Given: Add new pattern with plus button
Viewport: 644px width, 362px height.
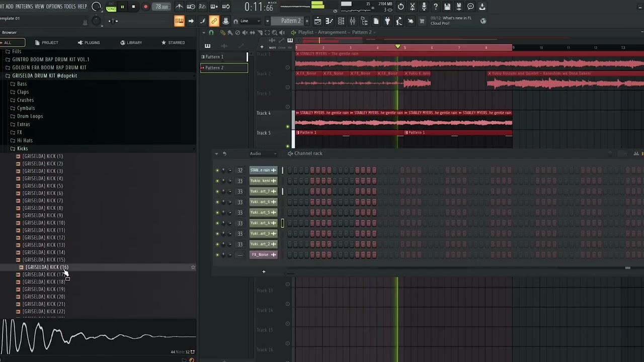Looking at the screenshot, I should click(x=306, y=21).
